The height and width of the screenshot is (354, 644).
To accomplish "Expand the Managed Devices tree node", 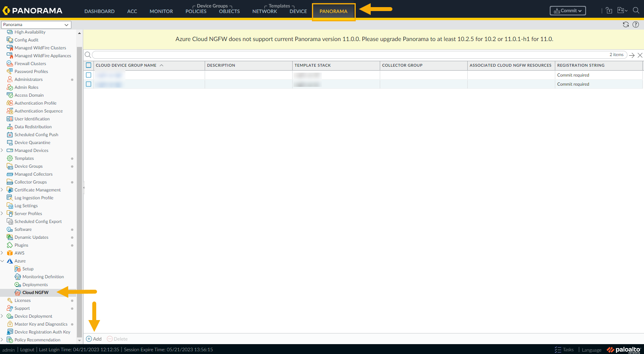I will pyautogui.click(x=2, y=150).
